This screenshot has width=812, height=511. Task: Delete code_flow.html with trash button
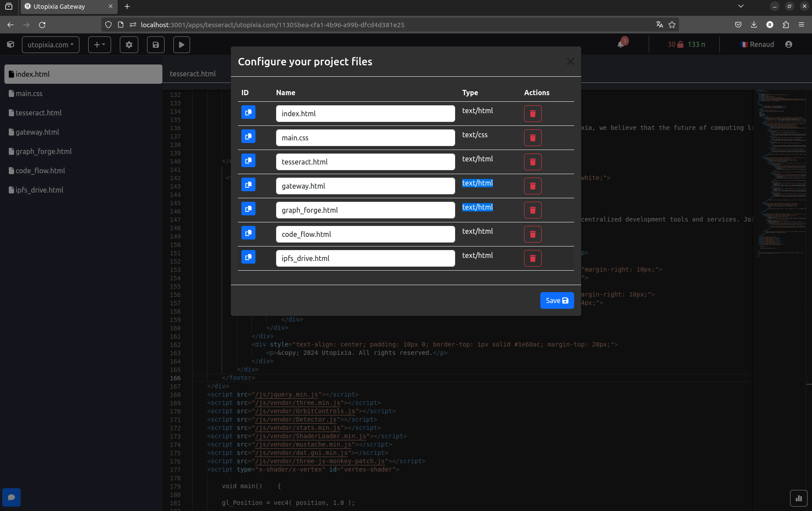coord(533,234)
